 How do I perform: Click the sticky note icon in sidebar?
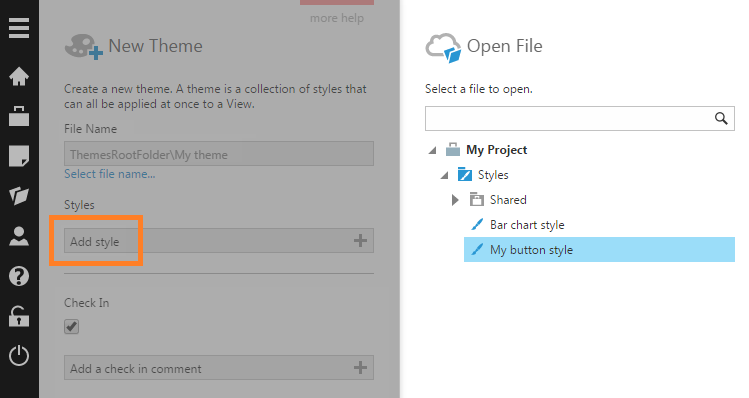click(19, 156)
